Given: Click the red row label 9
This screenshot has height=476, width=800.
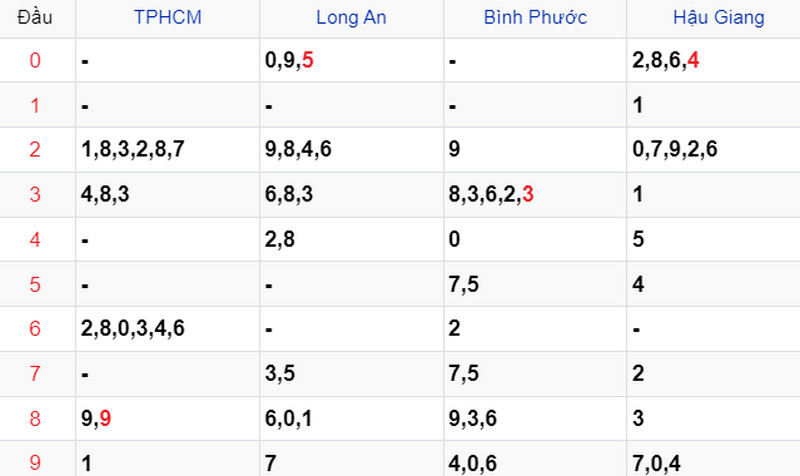Looking at the screenshot, I should point(35,463).
